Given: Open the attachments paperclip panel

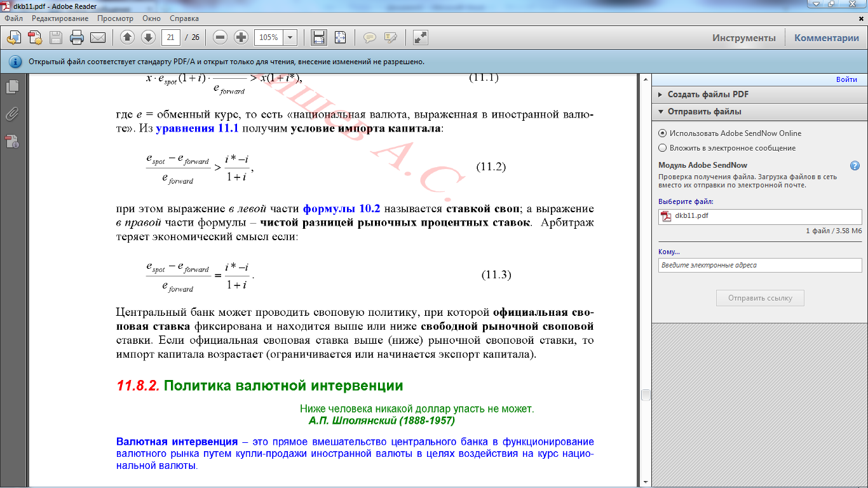Looking at the screenshot, I should [x=12, y=114].
